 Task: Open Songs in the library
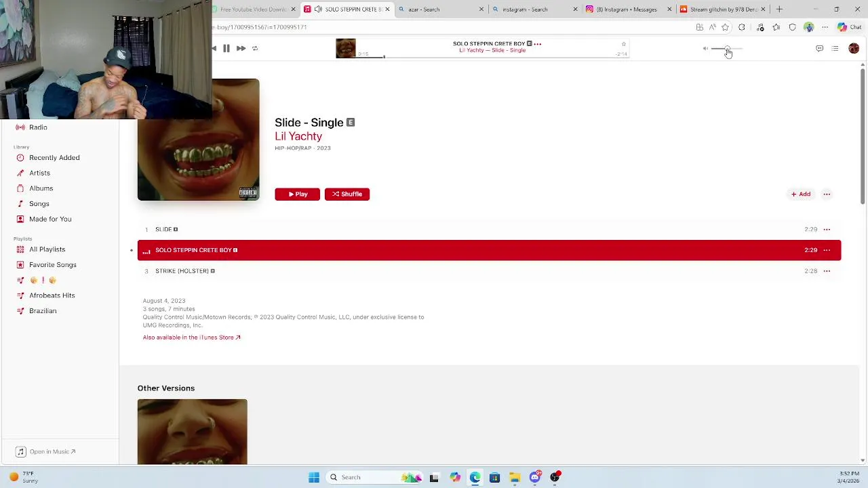39,204
